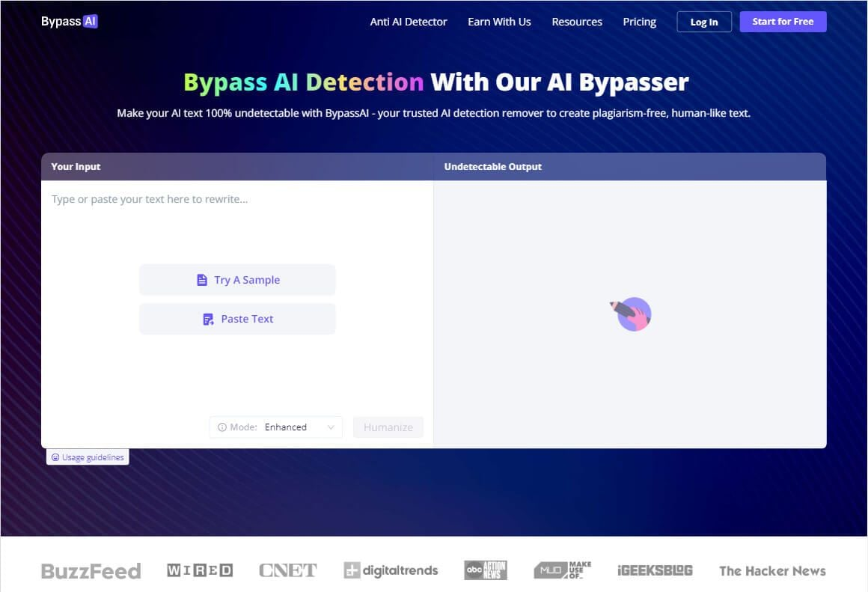Click the iGeeksBlog logo
The width and height of the screenshot is (868, 592).
point(655,570)
